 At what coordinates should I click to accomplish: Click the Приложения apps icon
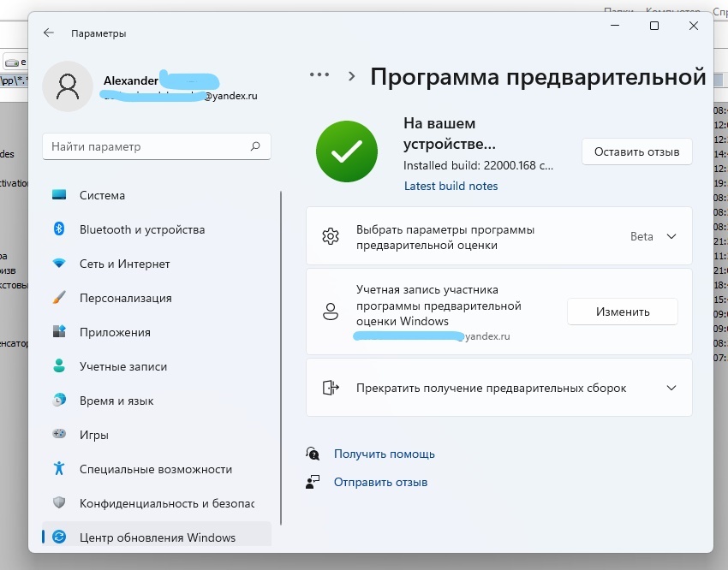pos(59,331)
